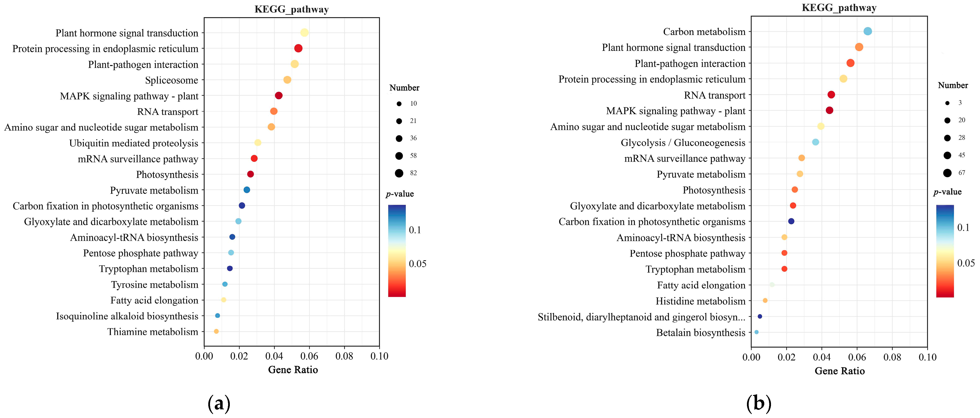Click Plant hormone signal transduction dot in chart a
This screenshot has width=980, height=418.
(304, 33)
